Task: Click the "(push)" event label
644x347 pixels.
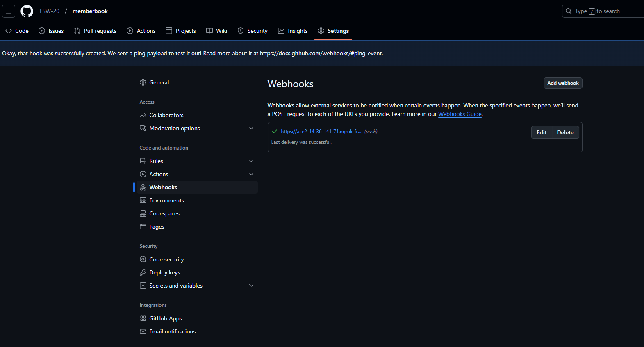Action: tap(371, 132)
